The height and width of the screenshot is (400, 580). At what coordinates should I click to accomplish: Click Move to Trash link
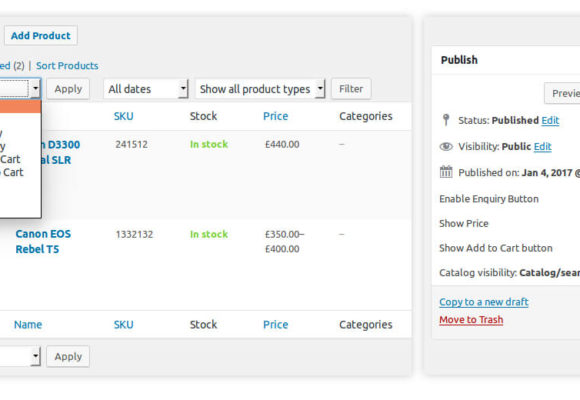(x=471, y=319)
